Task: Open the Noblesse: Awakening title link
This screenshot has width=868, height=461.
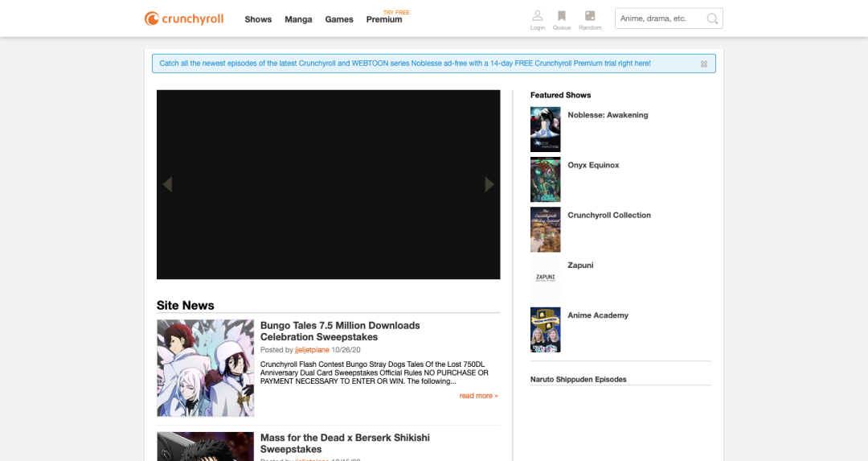Action: click(x=608, y=115)
